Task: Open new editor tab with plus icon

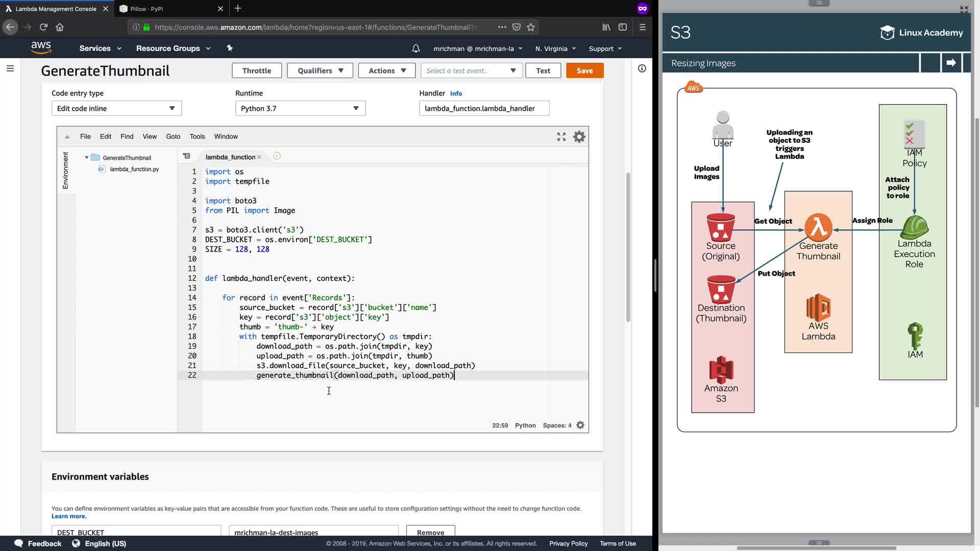Action: tap(277, 156)
